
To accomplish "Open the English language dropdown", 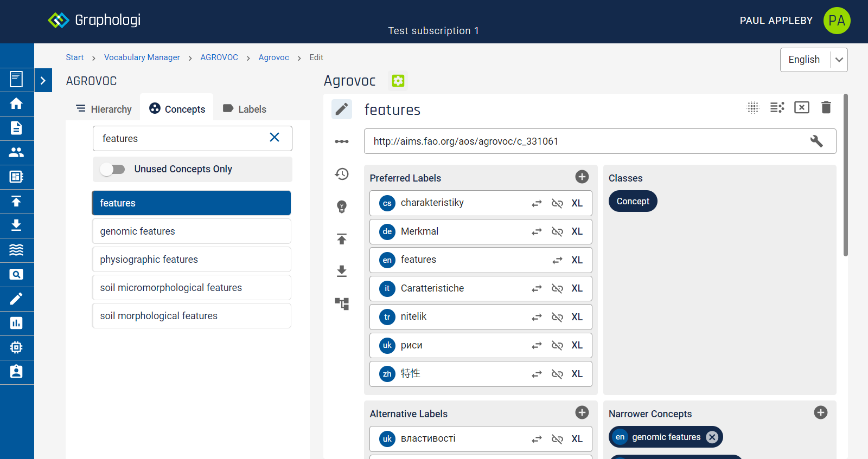I will click(x=814, y=60).
